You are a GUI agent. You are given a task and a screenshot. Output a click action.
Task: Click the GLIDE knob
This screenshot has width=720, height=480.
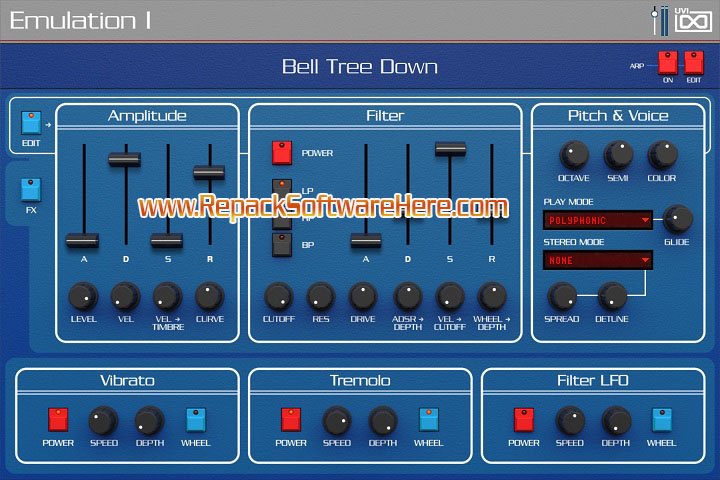[678, 219]
